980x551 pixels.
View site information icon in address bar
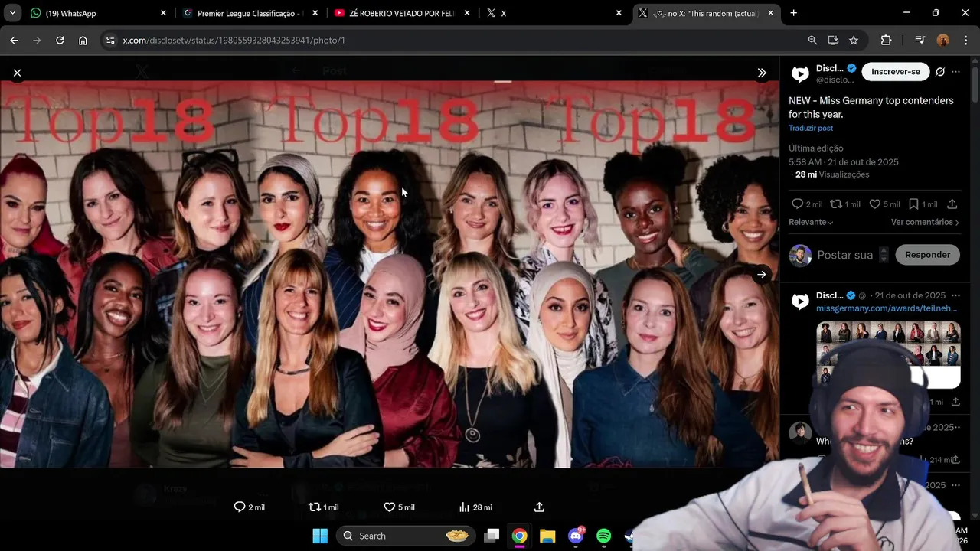pyautogui.click(x=110, y=40)
